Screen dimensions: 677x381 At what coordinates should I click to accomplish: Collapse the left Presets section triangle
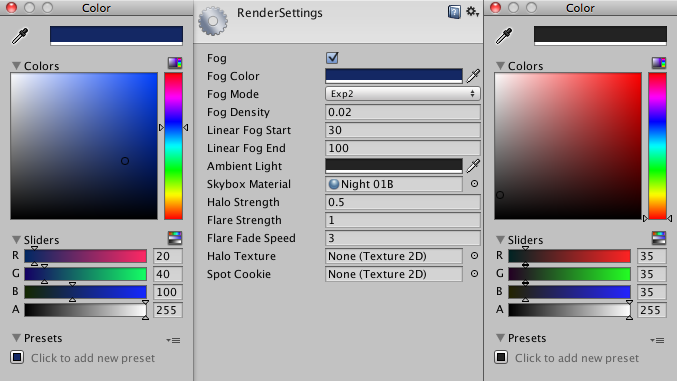[16, 338]
